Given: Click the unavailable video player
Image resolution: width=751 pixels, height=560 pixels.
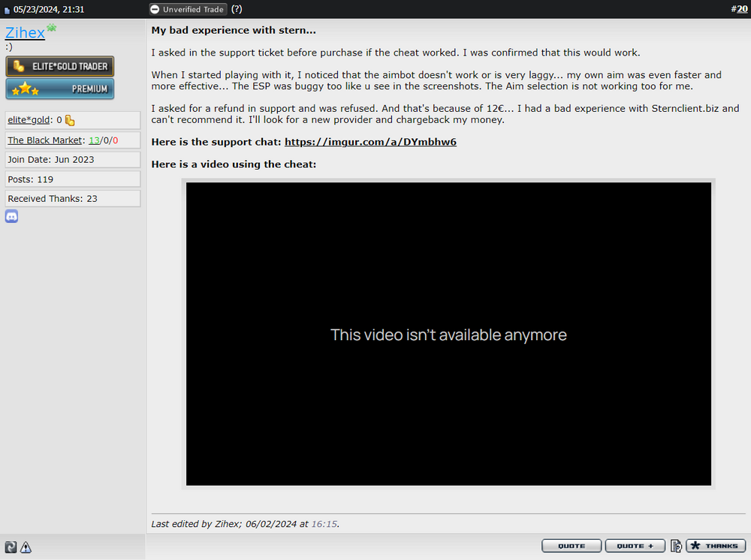Looking at the screenshot, I should tap(448, 334).
